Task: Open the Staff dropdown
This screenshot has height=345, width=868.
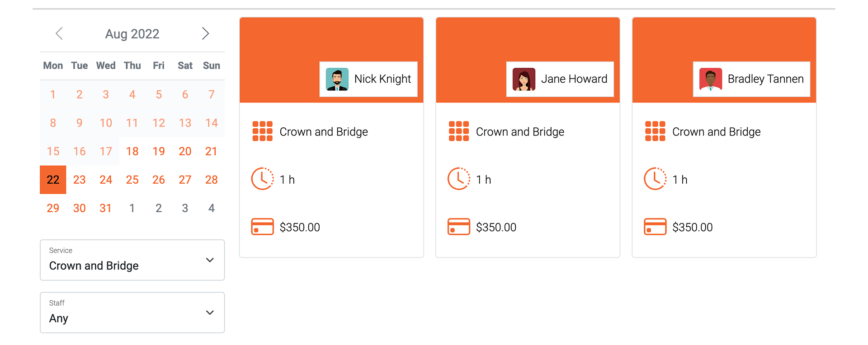Action: [x=132, y=312]
